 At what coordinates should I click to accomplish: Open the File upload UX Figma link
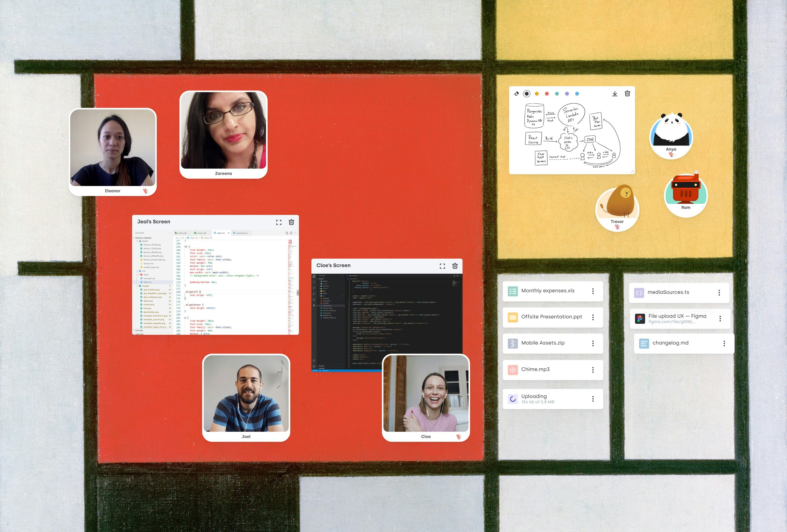point(677,316)
